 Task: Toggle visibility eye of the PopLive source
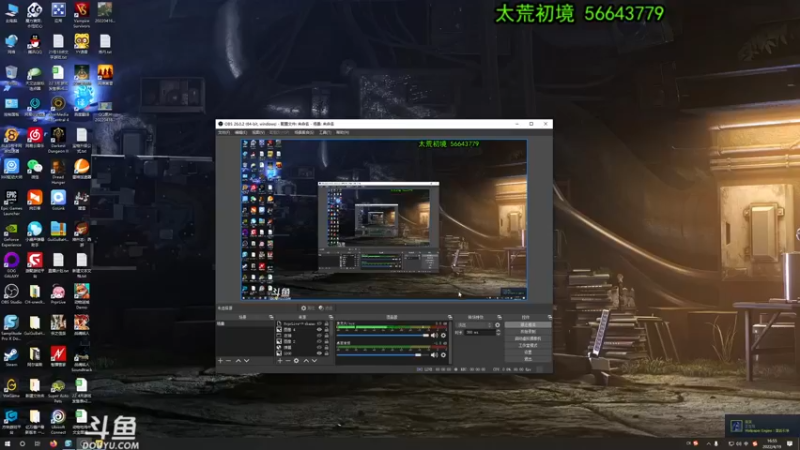(320, 323)
